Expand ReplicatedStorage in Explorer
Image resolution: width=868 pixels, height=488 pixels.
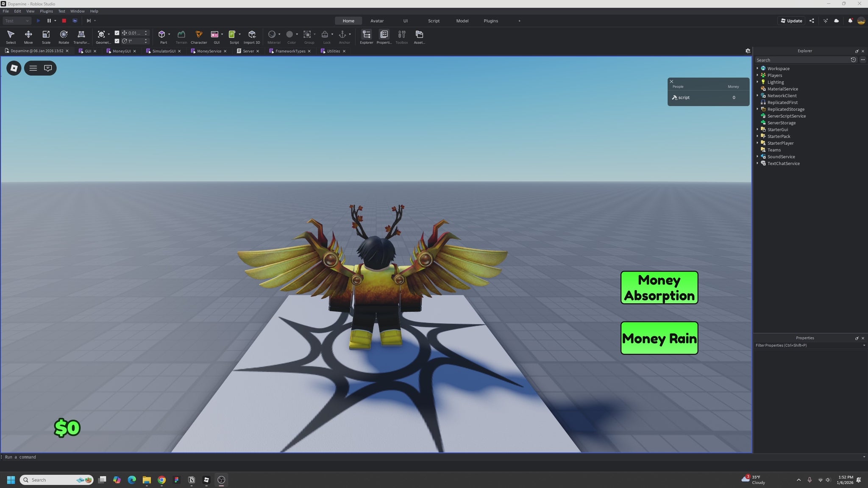(x=757, y=109)
